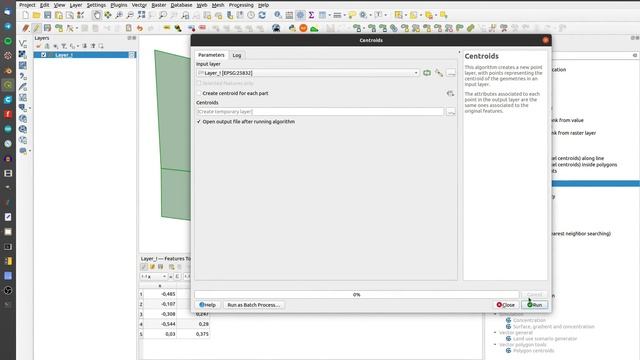Click the Help button
The height and width of the screenshot is (360, 640).
(207, 305)
